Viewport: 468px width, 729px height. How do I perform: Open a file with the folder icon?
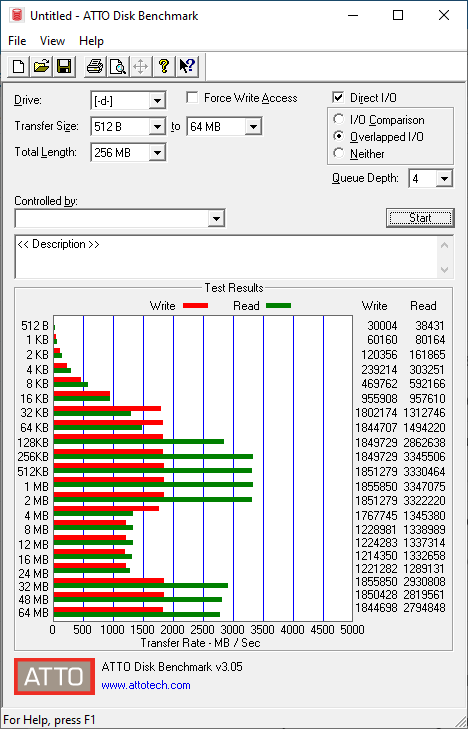click(x=42, y=66)
